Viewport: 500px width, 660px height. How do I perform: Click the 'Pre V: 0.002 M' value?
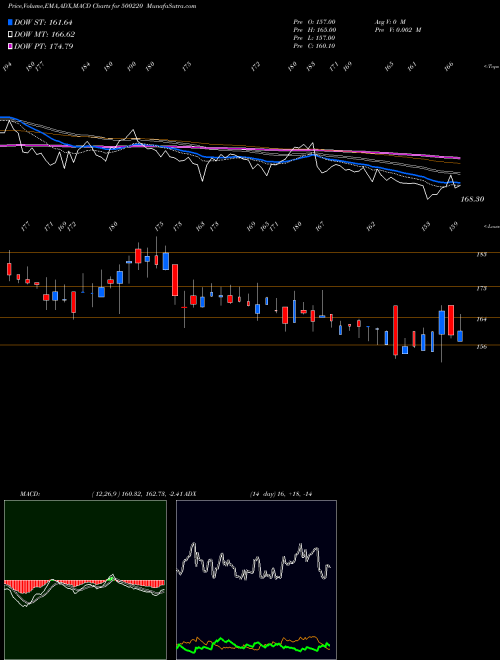click(397, 30)
